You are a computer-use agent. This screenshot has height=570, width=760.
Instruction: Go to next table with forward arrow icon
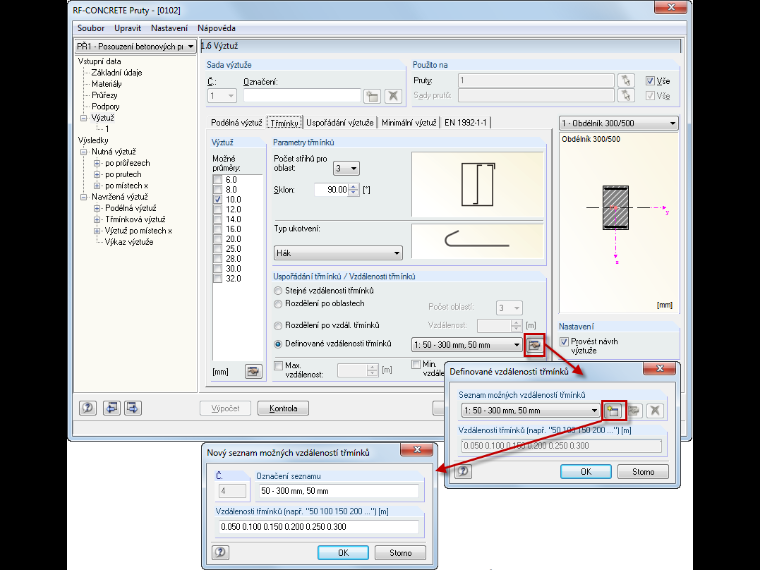(x=133, y=408)
